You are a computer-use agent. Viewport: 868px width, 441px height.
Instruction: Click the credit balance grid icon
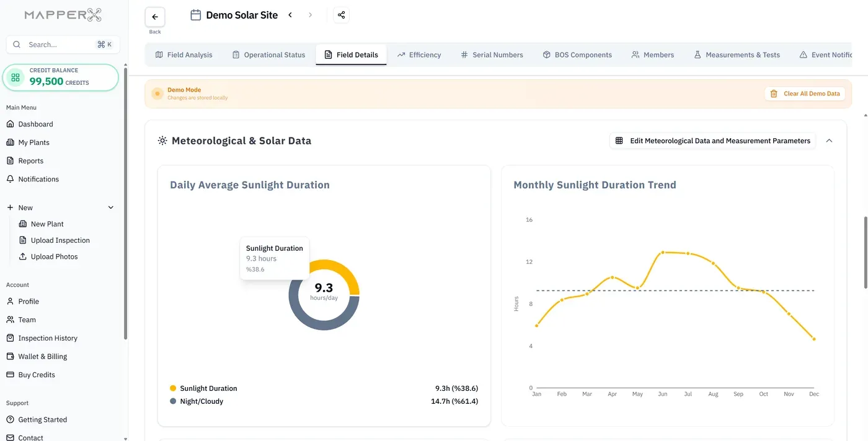click(15, 77)
